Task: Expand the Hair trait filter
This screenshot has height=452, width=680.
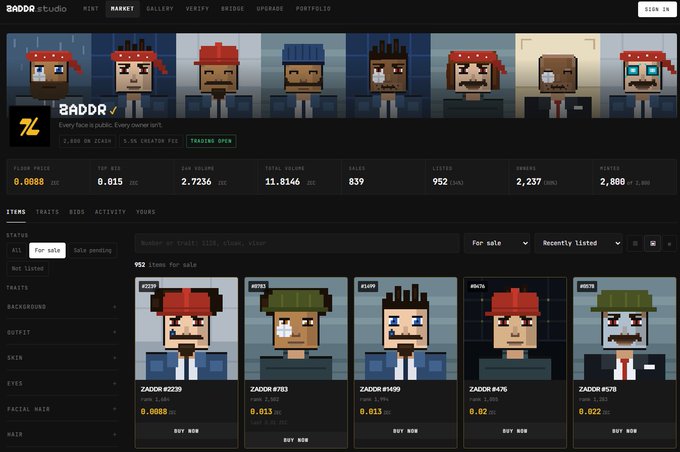Action: (x=62, y=434)
